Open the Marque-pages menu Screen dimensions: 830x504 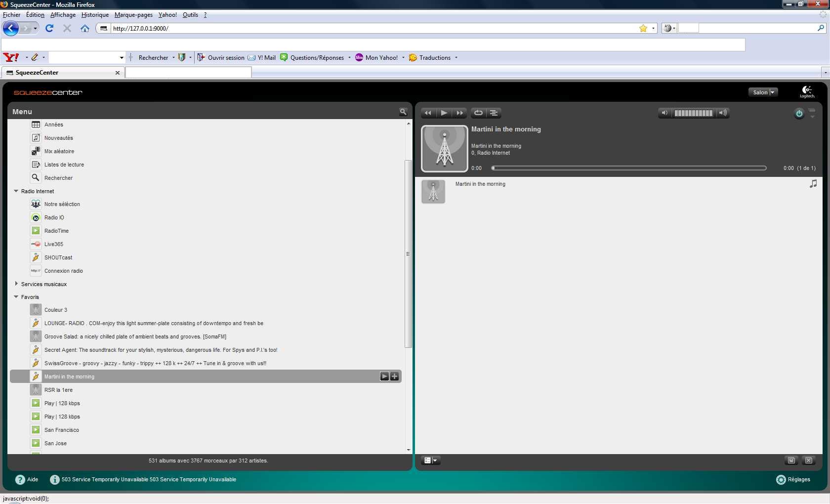coord(133,15)
